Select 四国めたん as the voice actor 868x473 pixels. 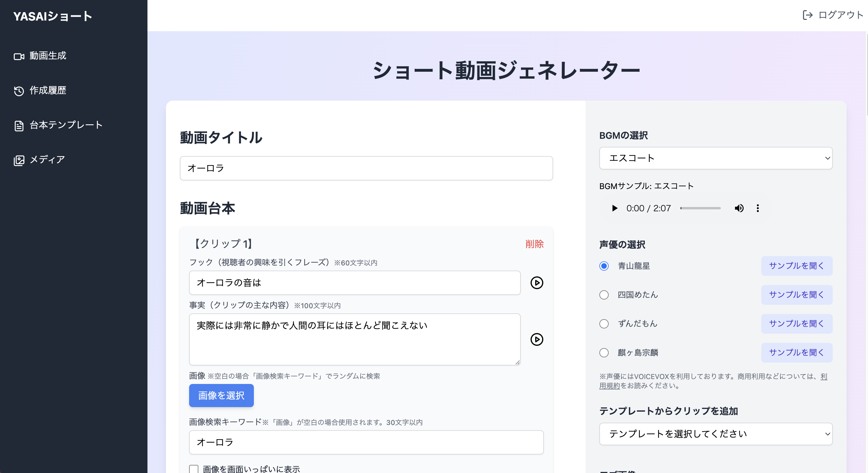point(604,295)
